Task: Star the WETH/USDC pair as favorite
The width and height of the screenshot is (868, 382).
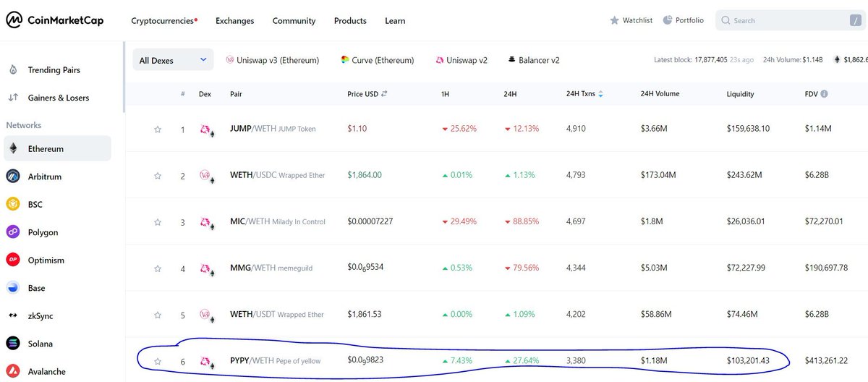Action: 158,176
